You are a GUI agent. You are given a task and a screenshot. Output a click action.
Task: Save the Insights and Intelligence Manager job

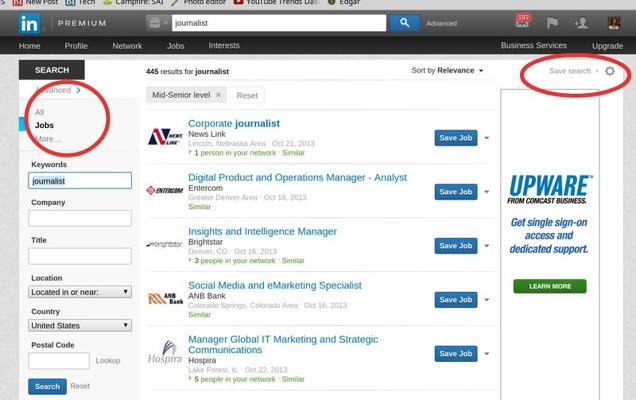(x=455, y=245)
